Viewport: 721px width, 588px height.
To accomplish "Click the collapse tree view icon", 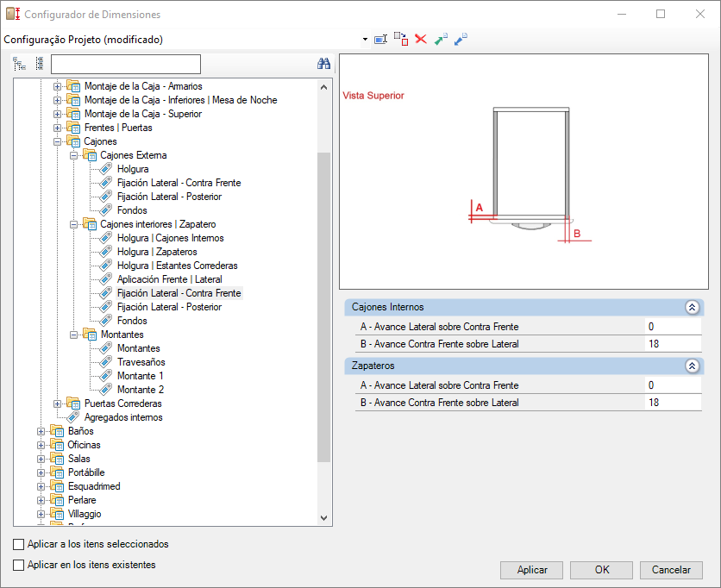I will [40, 64].
